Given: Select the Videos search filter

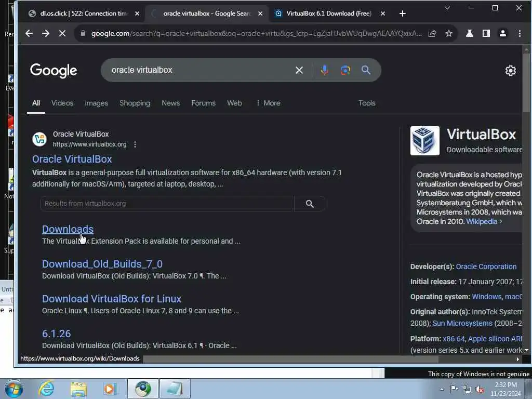Looking at the screenshot, I should coord(62,103).
